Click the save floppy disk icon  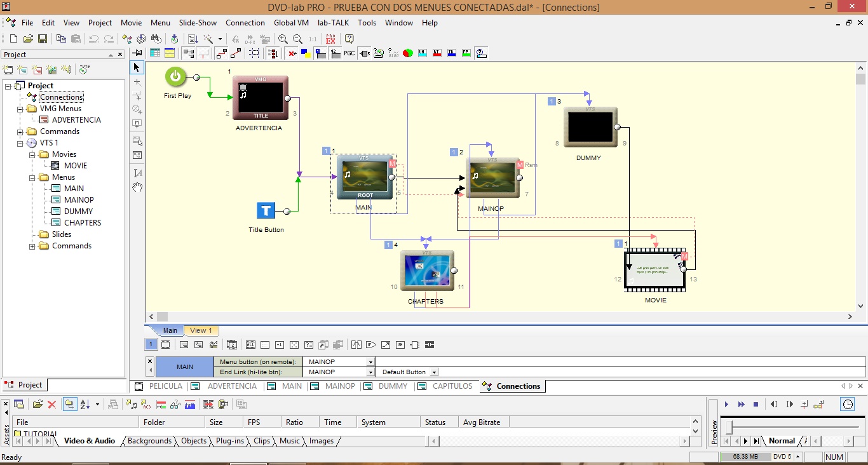42,39
